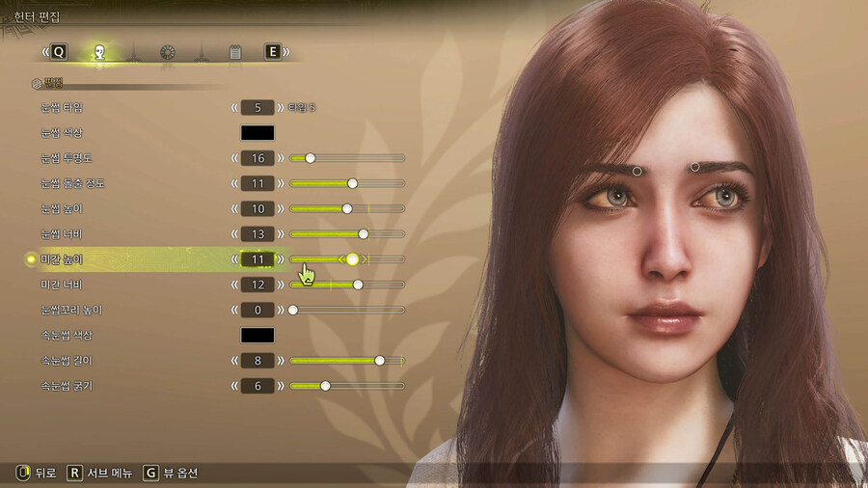Decrease 속눈썹 길이 with left arrow
Image resolution: width=868 pixels, height=488 pixels.
pyautogui.click(x=234, y=361)
